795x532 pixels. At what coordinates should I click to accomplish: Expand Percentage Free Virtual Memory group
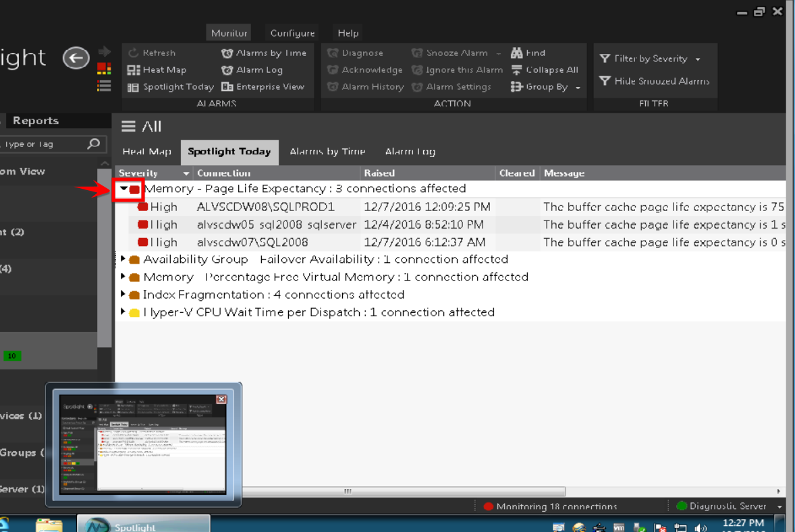tap(123, 276)
